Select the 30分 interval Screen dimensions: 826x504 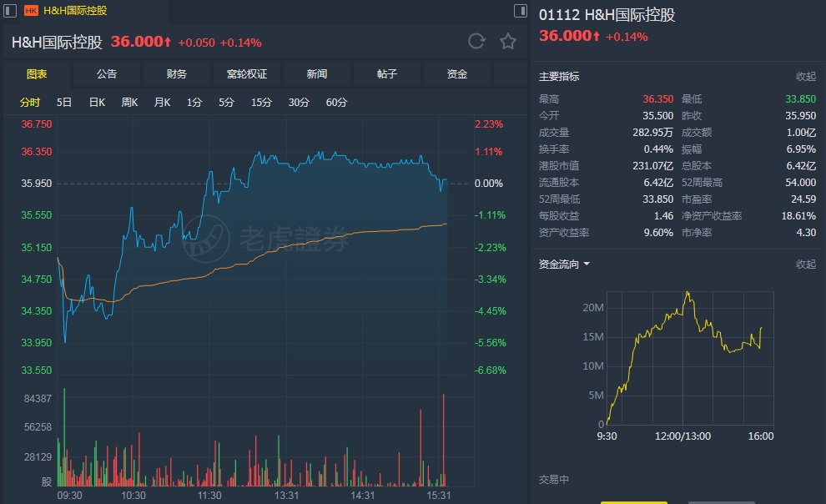coord(299,102)
